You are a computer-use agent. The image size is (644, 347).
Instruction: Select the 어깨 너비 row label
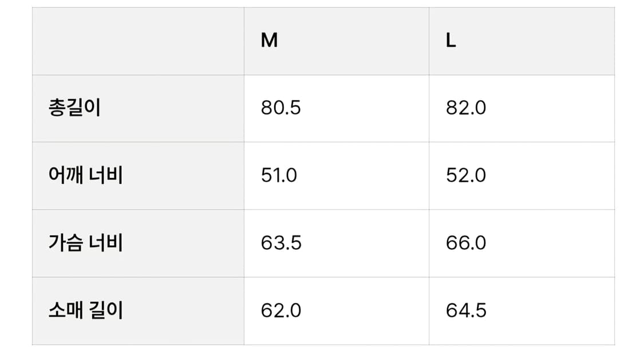[86, 175]
